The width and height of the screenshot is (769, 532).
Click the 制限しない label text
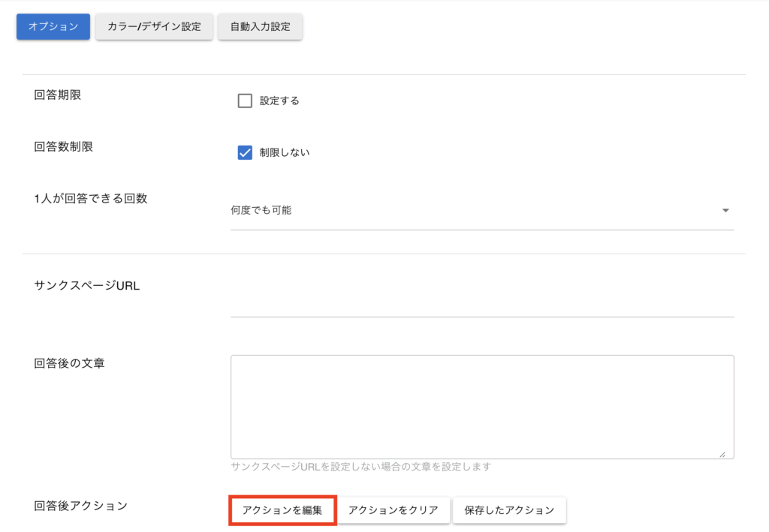tap(285, 153)
